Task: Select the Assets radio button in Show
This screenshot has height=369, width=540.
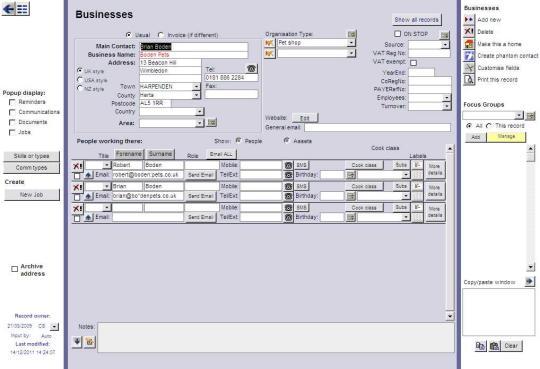Action: pos(287,140)
